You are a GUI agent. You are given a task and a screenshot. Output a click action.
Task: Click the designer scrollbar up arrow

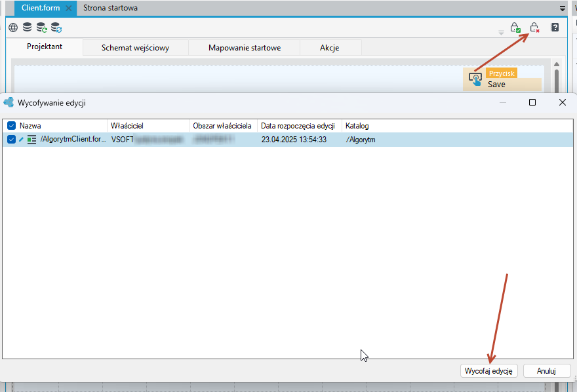[x=557, y=64]
